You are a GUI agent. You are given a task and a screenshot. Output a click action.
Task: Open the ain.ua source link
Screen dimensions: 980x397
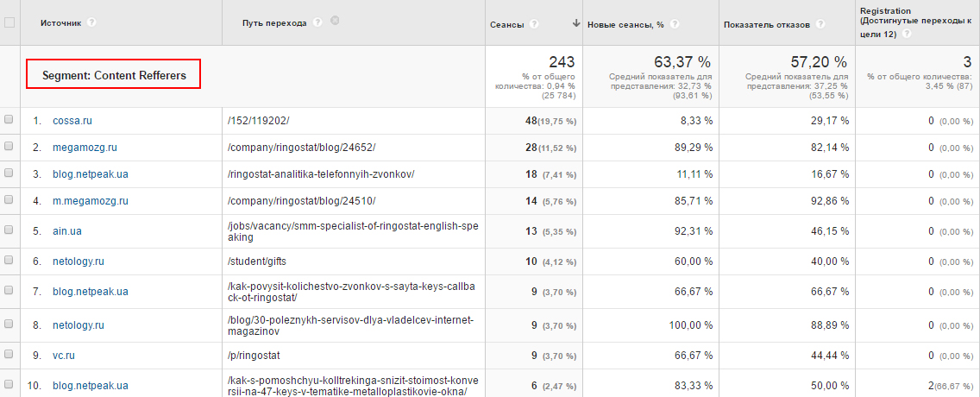tap(67, 231)
